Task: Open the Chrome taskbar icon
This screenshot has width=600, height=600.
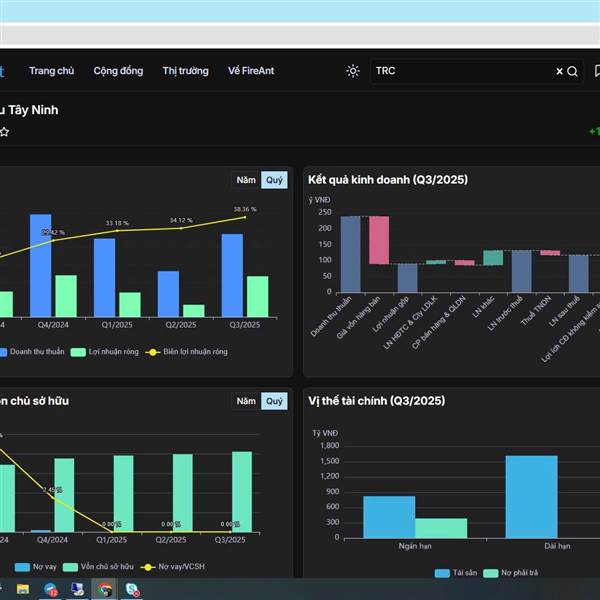Action: [x=104, y=589]
